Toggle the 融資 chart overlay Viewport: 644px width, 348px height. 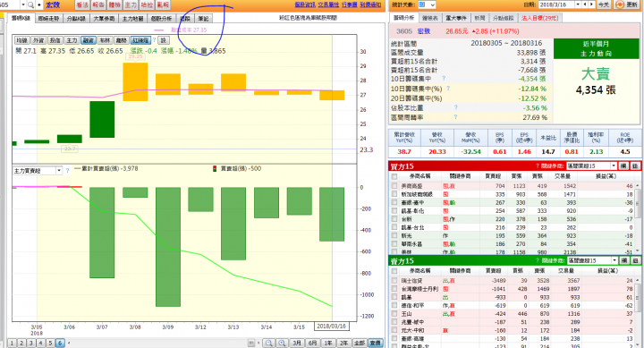point(89,40)
